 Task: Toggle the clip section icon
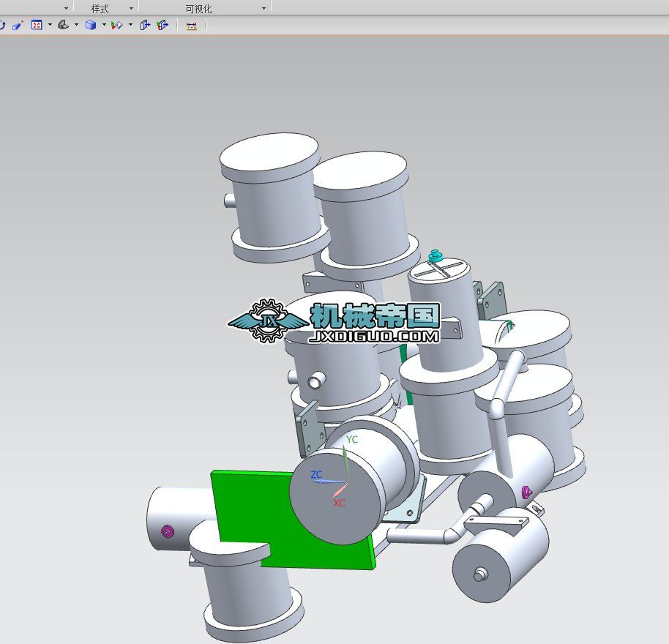click(145, 25)
